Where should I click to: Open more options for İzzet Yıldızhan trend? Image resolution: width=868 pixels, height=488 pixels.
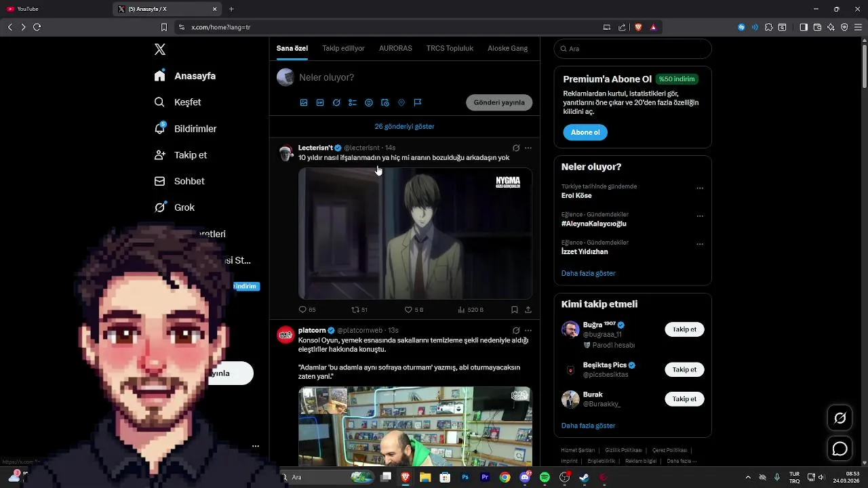point(700,244)
